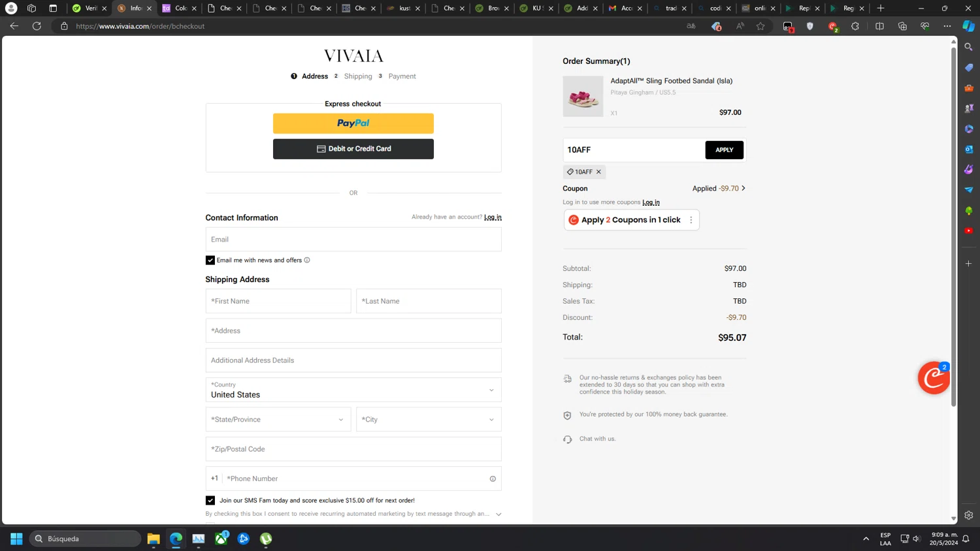Open the Edge sidebar Shopping tag icon
The height and width of the screenshot is (551, 980).
click(x=969, y=68)
